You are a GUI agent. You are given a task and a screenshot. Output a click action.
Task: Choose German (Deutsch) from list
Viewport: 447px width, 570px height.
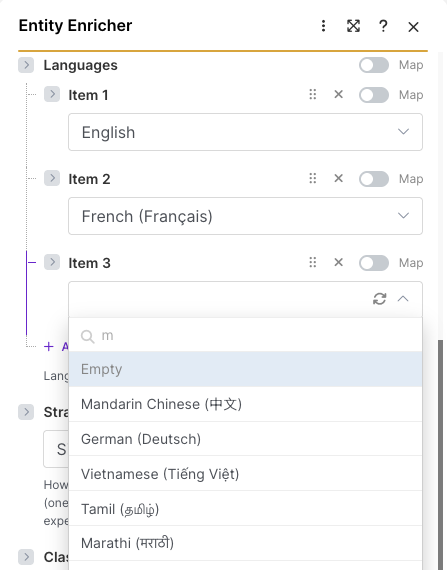tap(245, 439)
